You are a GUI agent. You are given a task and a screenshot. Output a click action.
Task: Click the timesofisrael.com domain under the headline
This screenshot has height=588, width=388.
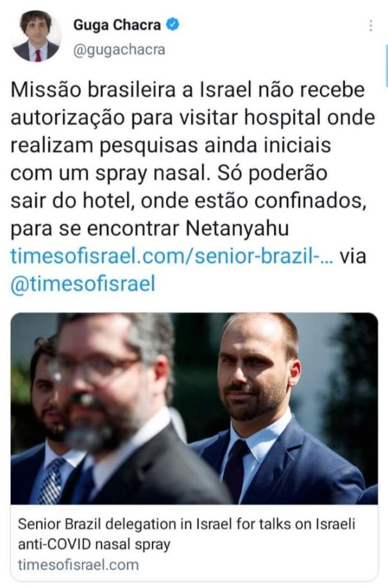[78, 564]
